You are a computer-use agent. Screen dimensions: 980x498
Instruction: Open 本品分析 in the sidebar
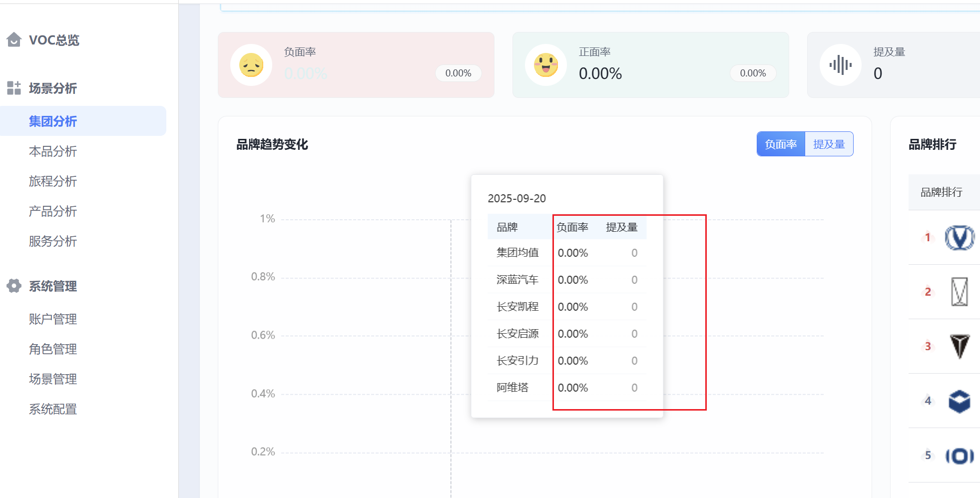pyautogui.click(x=53, y=151)
